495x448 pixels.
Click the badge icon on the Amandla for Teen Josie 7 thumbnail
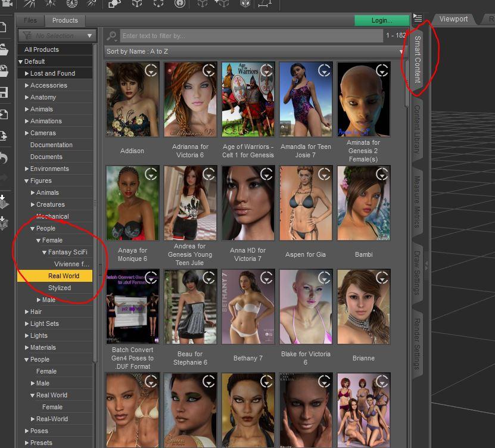coord(324,70)
